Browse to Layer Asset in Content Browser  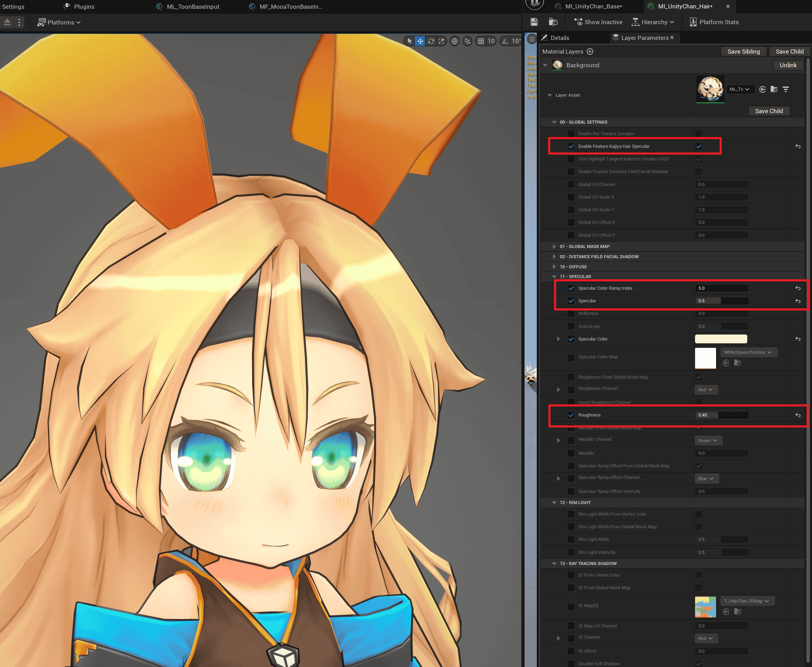pos(774,89)
